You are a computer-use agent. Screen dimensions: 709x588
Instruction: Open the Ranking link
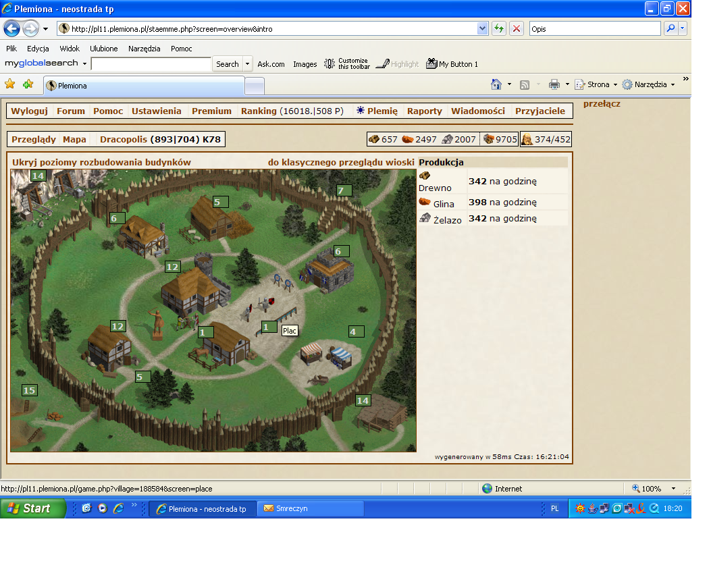[258, 111]
